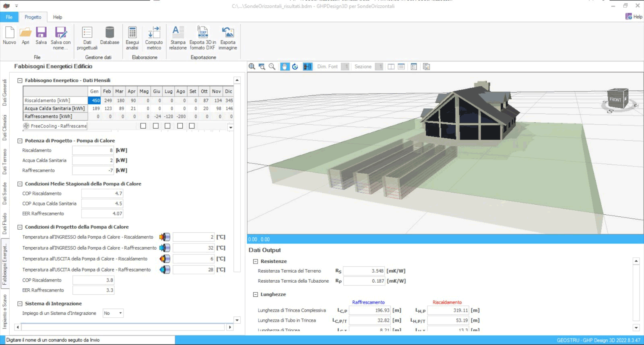The image size is (644, 345).
Task: Open the Database tool
Action: point(109,33)
